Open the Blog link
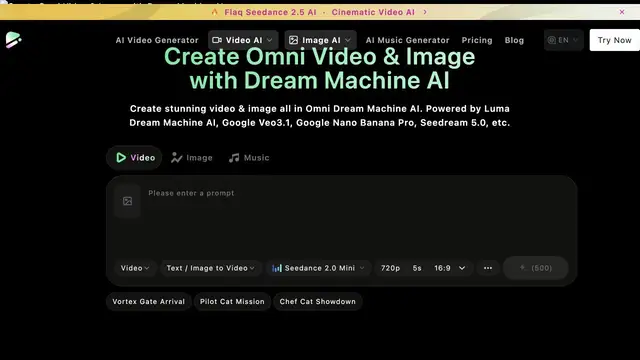The height and width of the screenshot is (360, 640). point(514,40)
